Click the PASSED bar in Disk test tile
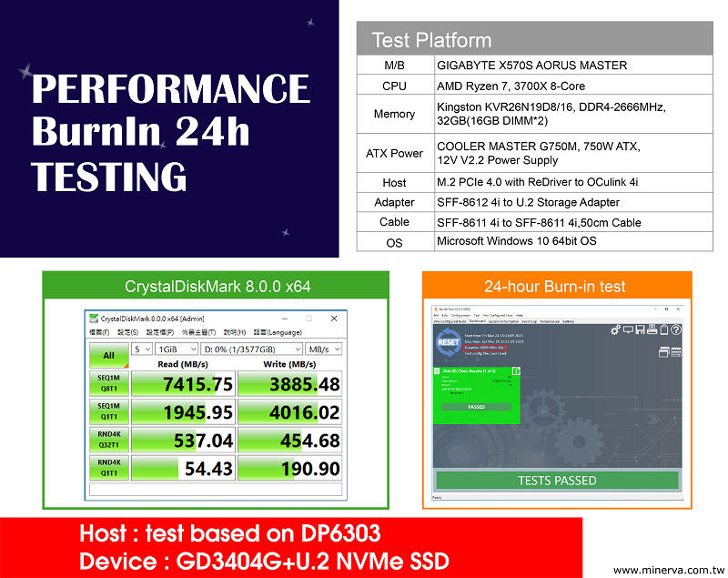 476,407
